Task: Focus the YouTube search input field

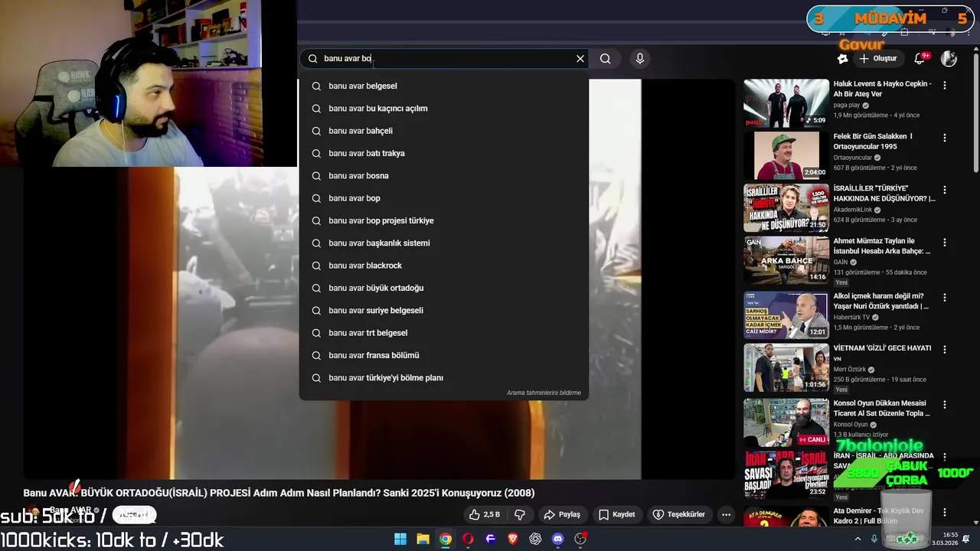Action: (446, 59)
